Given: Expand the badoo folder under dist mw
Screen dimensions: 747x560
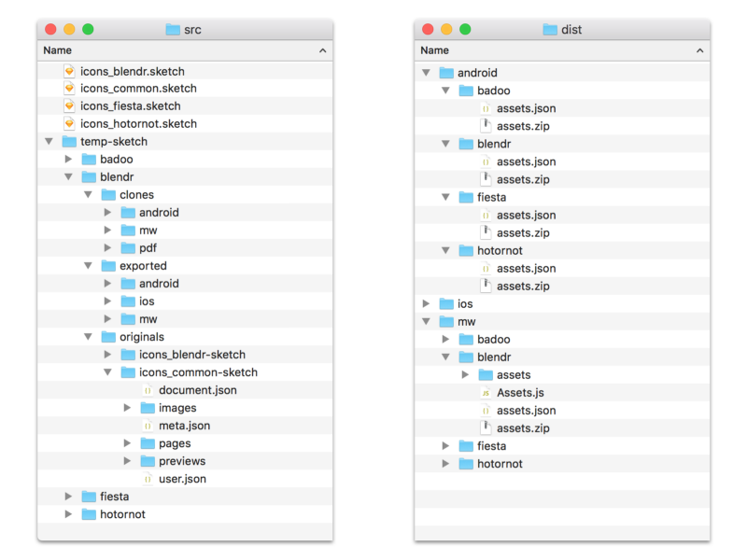Looking at the screenshot, I should (446, 340).
